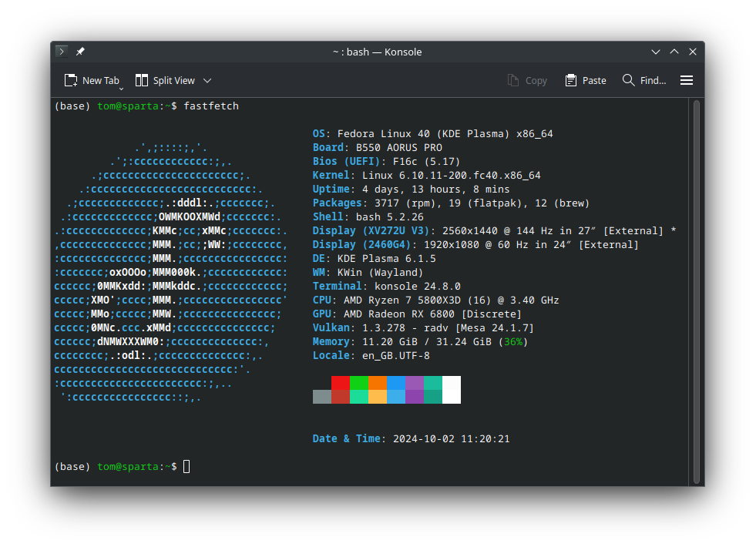Viewport: 756px width, 547px height.
Task: Click the Copy toolbar button
Action: [527, 80]
